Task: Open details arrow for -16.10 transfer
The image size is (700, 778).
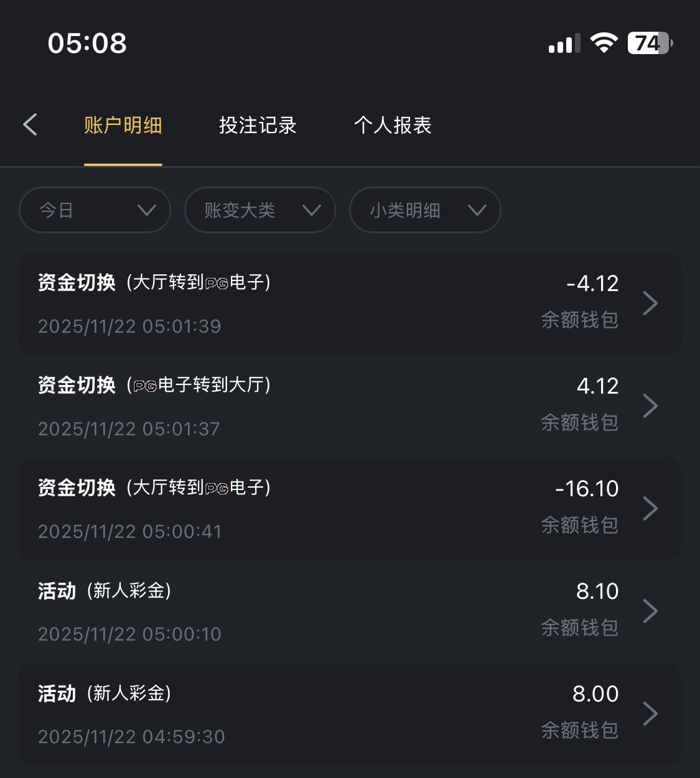Action: (x=650, y=509)
